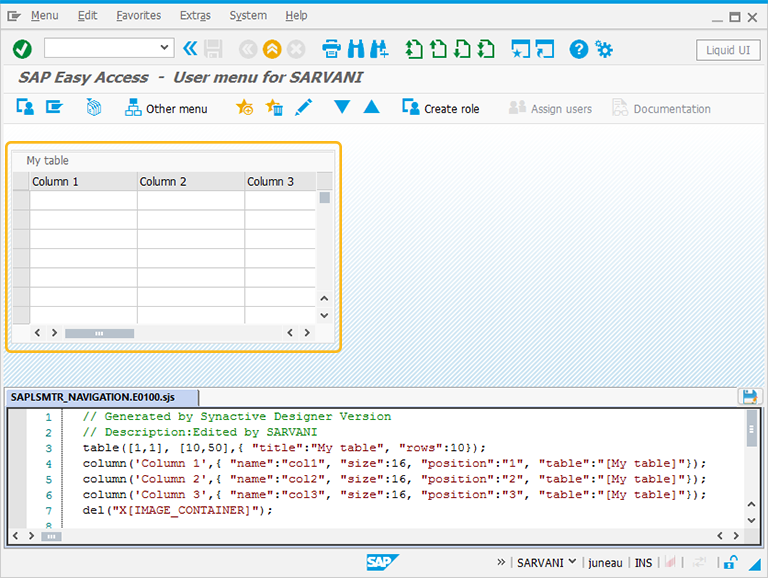768x578 pixels.
Task: Open the Edit menu
Action: click(x=87, y=16)
